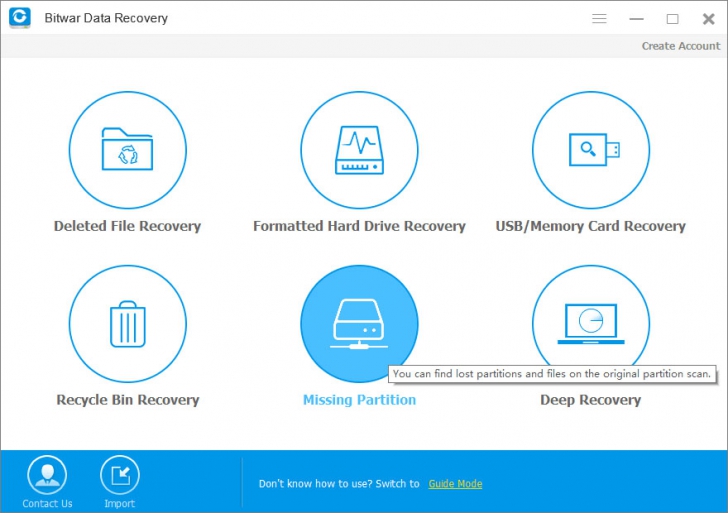
Task: Click the Deep Recovery label
Action: [591, 400]
